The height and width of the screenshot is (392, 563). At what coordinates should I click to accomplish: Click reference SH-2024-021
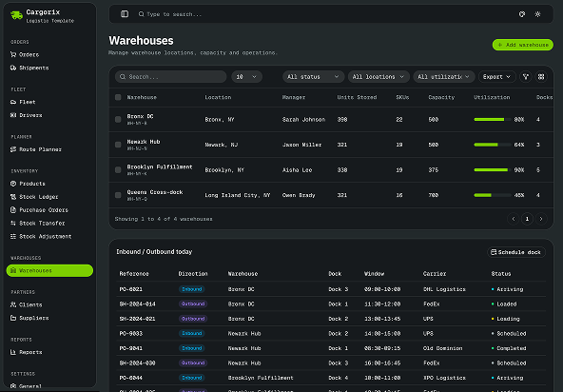[x=138, y=319]
